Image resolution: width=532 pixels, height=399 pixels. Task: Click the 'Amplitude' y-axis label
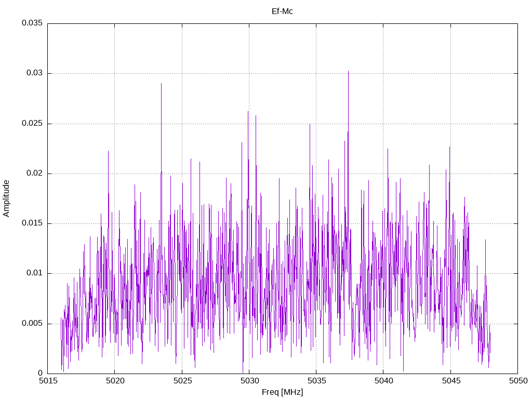pos(6,198)
